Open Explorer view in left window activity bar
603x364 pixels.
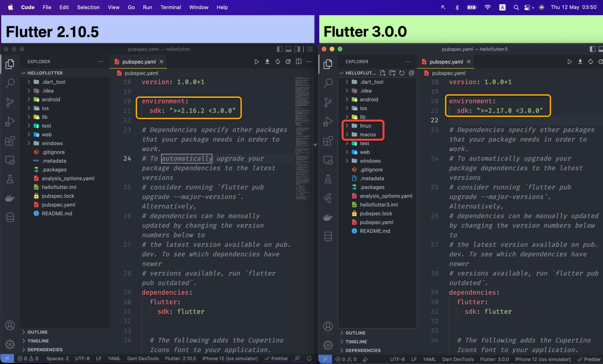click(x=10, y=64)
